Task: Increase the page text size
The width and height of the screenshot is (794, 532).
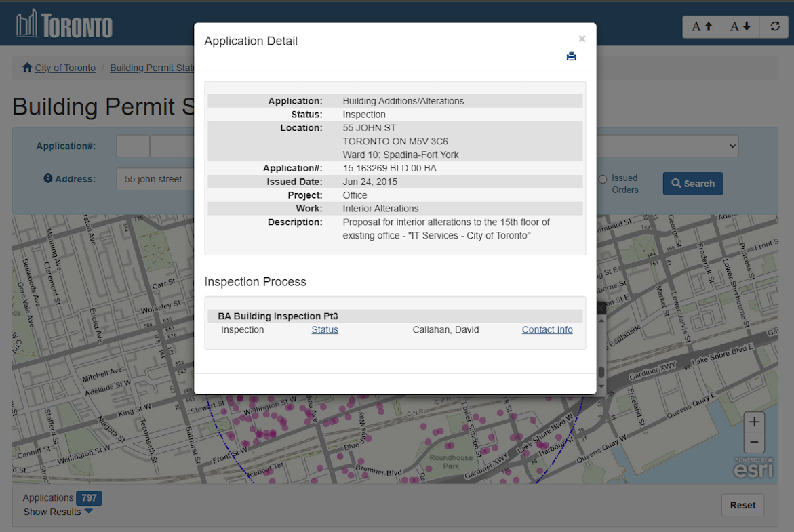Action: [702, 27]
